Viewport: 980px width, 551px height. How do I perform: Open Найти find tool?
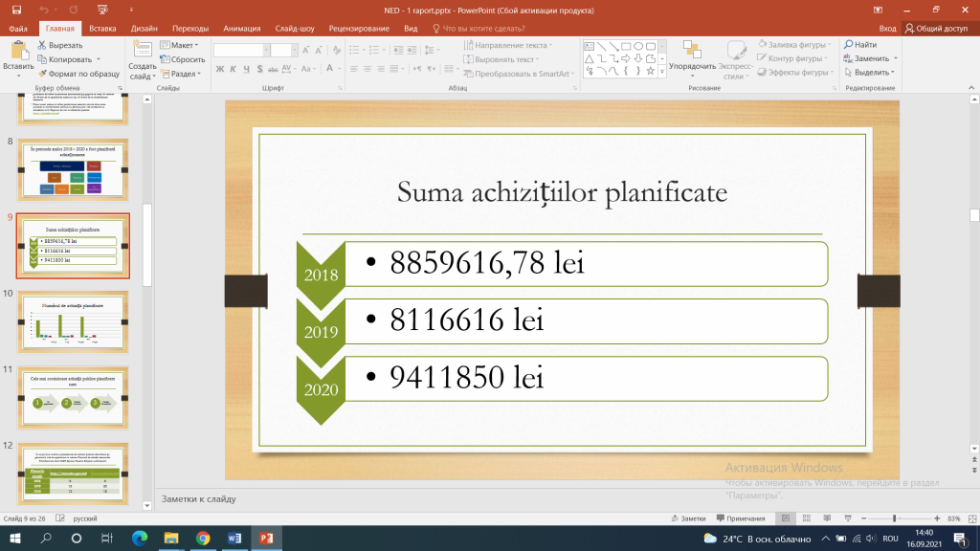(x=860, y=44)
